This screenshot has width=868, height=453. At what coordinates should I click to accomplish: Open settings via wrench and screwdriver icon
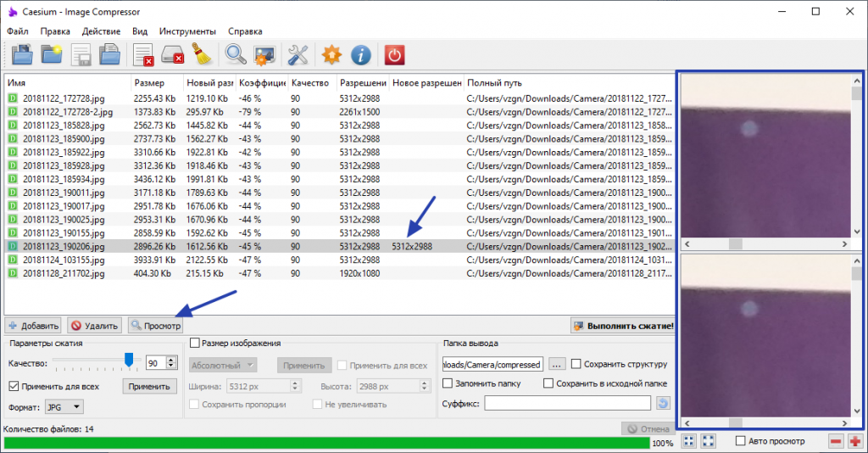[x=298, y=55]
